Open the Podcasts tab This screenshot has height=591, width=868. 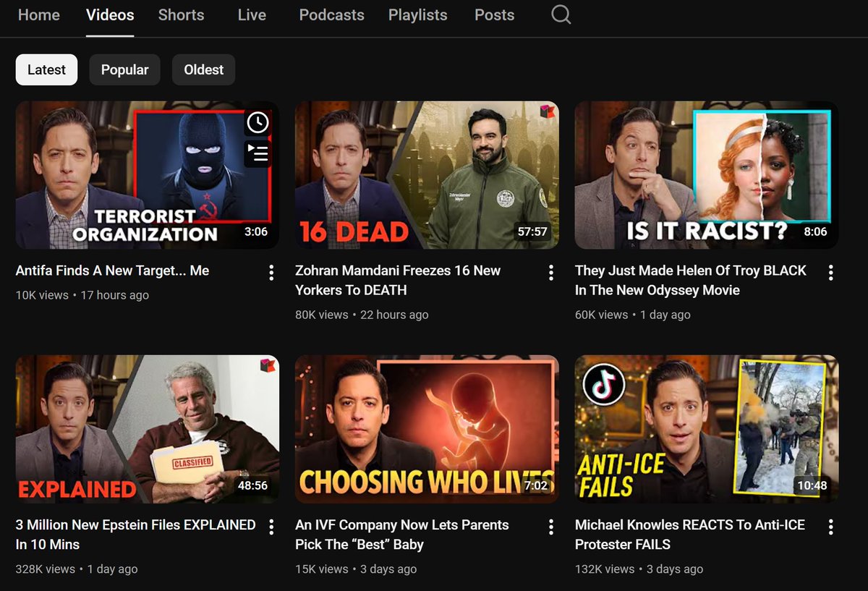coord(331,14)
